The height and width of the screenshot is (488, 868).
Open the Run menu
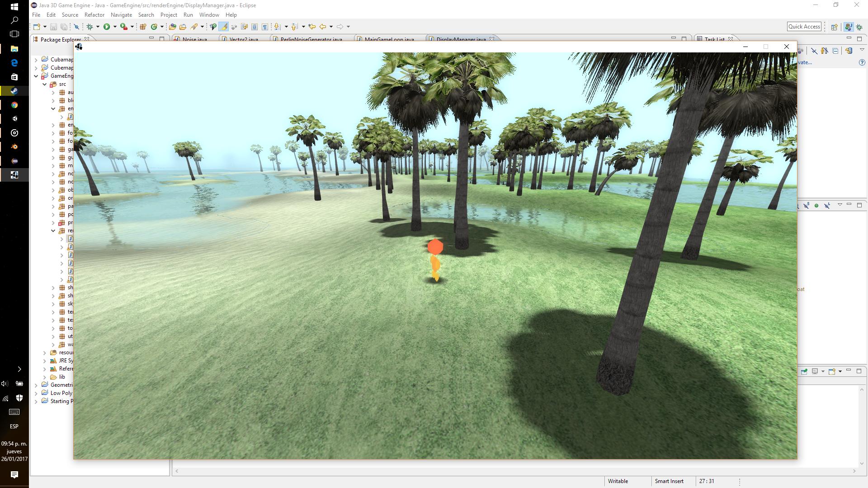(x=189, y=14)
